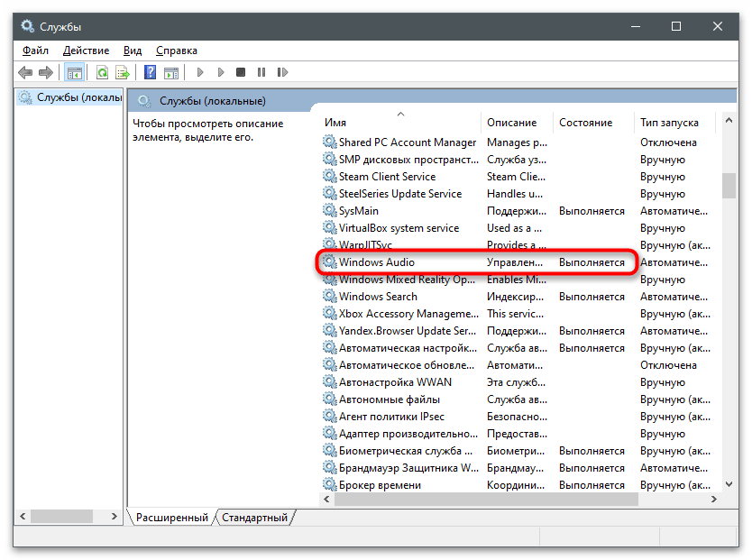The width and height of the screenshot is (752, 560).
Task: Select Агент политики IPsec service
Action: click(x=518, y=417)
